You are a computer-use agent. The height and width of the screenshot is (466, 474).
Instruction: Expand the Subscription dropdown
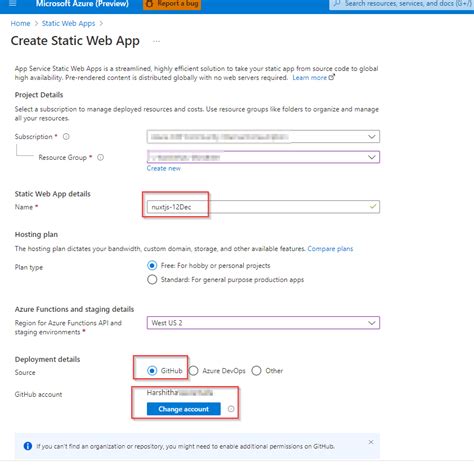coord(263,137)
